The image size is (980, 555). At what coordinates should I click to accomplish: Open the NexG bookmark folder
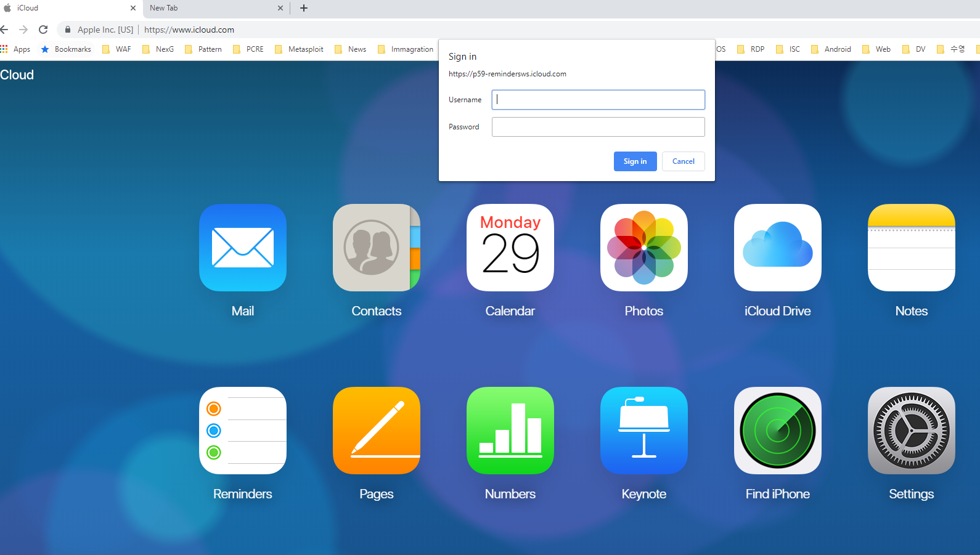(158, 49)
